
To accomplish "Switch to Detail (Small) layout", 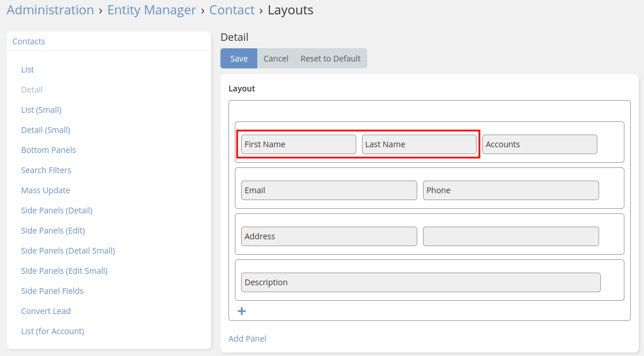I will tap(45, 130).
